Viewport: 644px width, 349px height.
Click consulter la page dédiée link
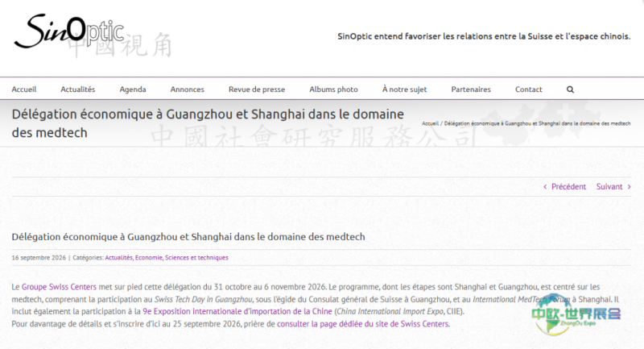(364, 324)
